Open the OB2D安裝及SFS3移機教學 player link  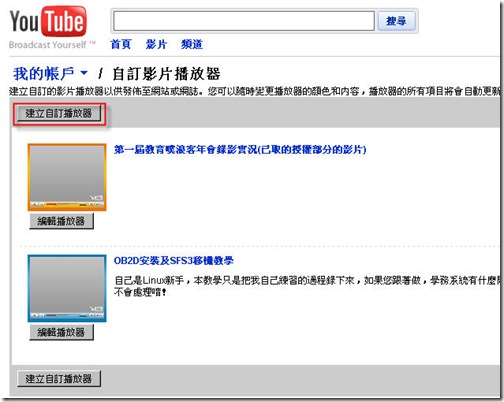[x=174, y=260]
